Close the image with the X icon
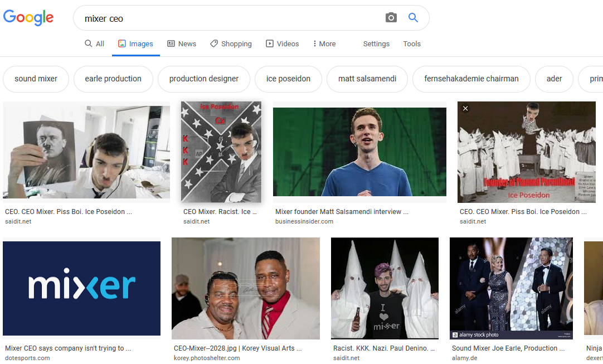Image resolution: width=603 pixels, height=364 pixels. [x=465, y=109]
